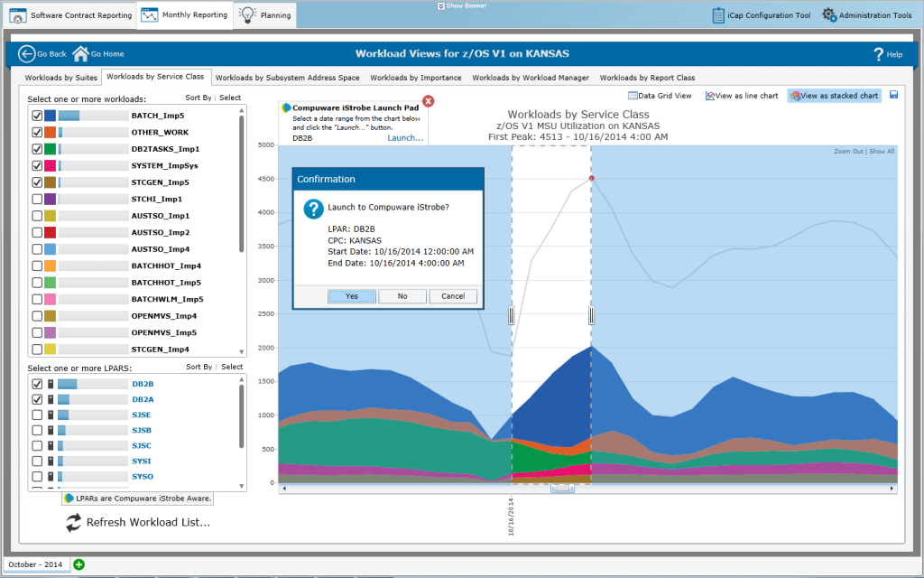The height and width of the screenshot is (578, 924).
Task: Uncheck the DB2B LPAR checkbox
Action: point(37,384)
